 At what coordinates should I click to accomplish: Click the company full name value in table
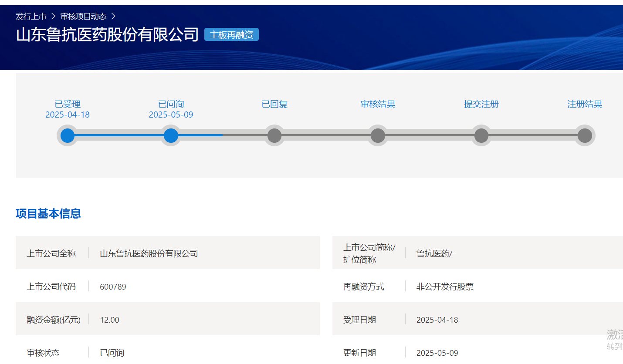click(x=149, y=253)
